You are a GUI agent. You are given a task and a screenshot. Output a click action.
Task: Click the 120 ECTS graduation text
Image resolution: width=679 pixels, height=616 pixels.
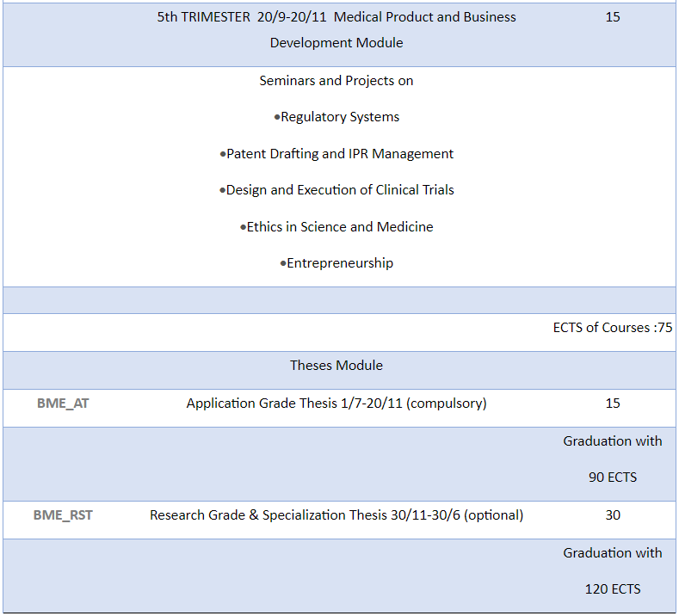(612, 589)
